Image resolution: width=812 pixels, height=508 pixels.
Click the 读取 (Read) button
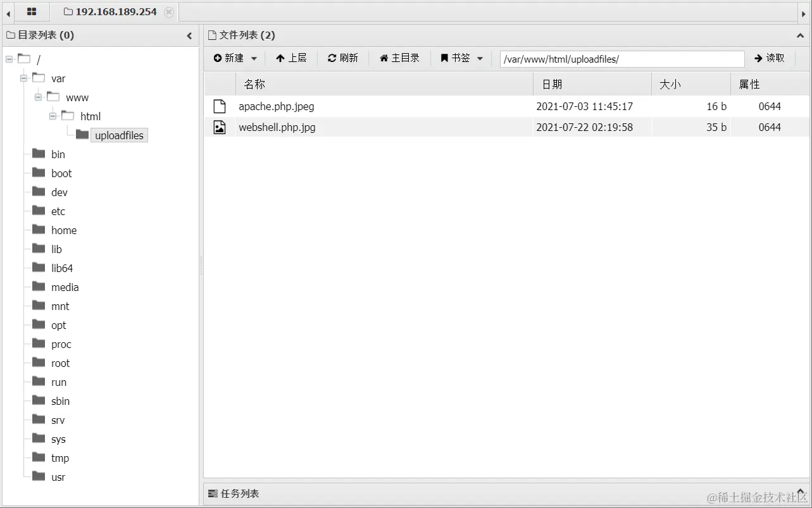(x=770, y=58)
